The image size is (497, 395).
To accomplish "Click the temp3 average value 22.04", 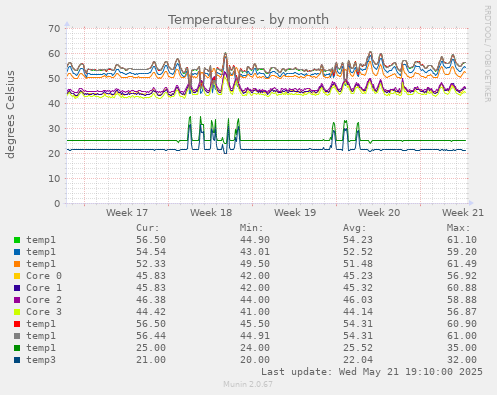I will coord(358,360).
